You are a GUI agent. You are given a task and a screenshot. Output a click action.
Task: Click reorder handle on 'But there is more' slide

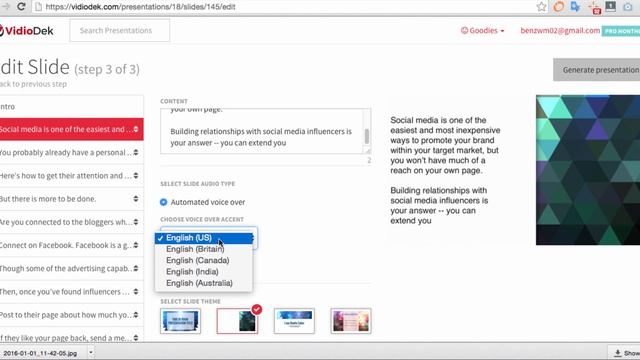(x=136, y=199)
